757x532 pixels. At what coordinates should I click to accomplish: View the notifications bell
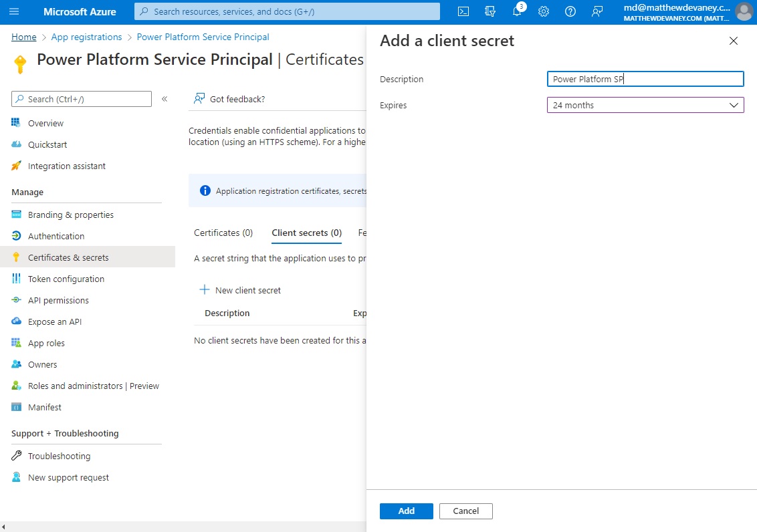[516, 11]
